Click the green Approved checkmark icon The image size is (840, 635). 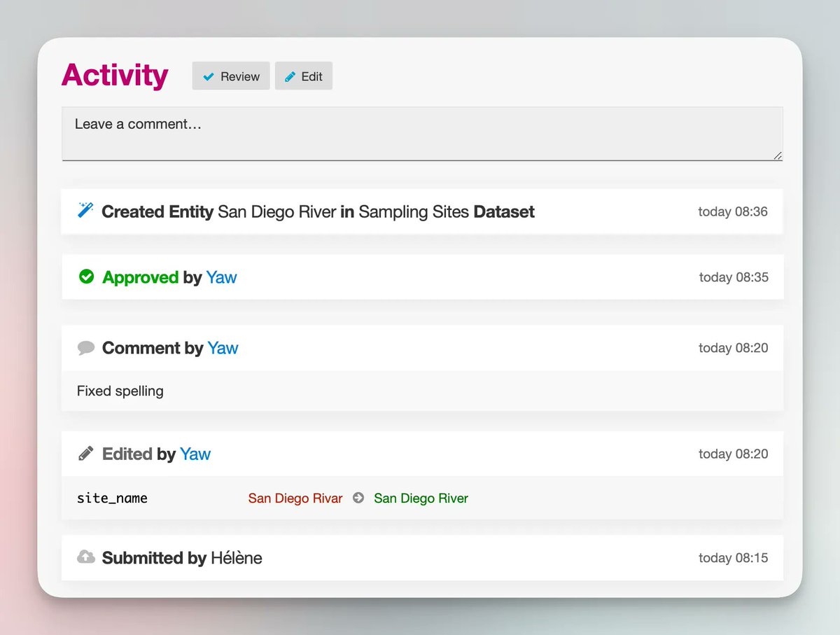point(86,277)
